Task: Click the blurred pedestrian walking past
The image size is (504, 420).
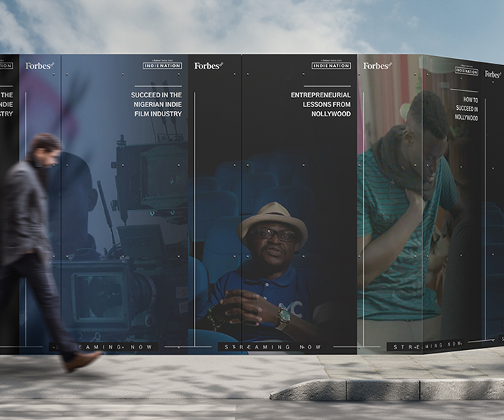Action: click(x=42, y=245)
